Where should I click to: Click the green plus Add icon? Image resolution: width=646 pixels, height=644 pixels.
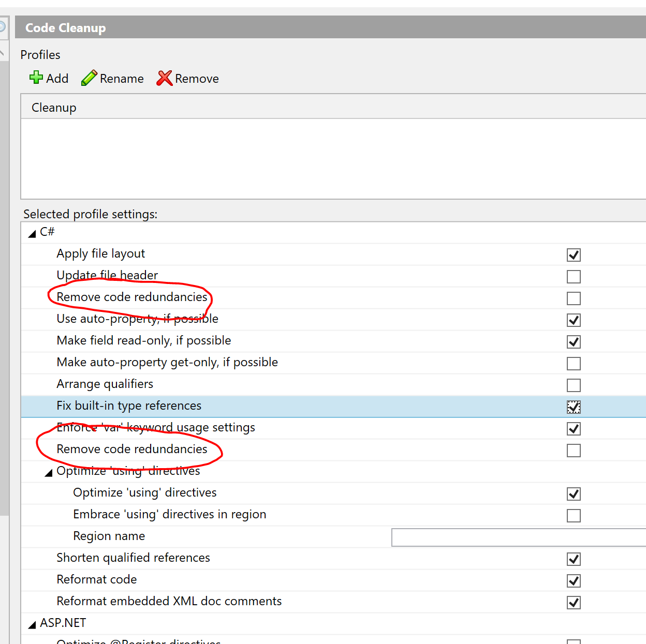(36, 78)
